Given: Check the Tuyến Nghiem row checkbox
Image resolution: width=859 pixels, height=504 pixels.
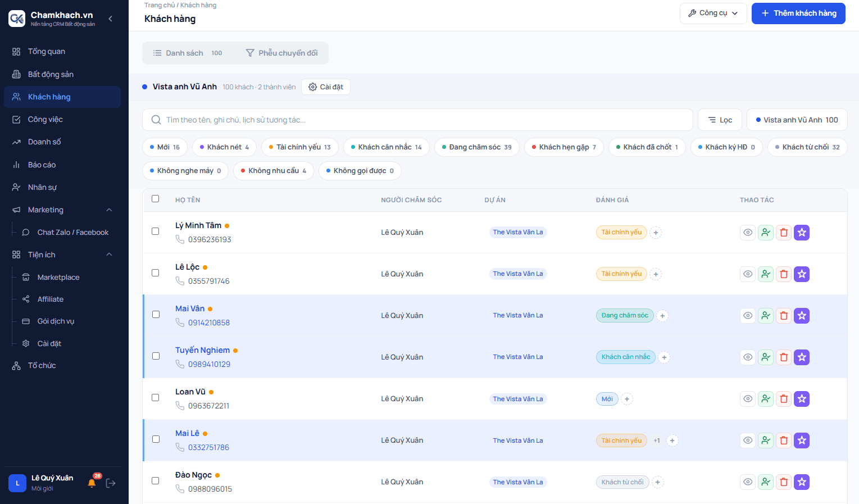Looking at the screenshot, I should 156,356.
